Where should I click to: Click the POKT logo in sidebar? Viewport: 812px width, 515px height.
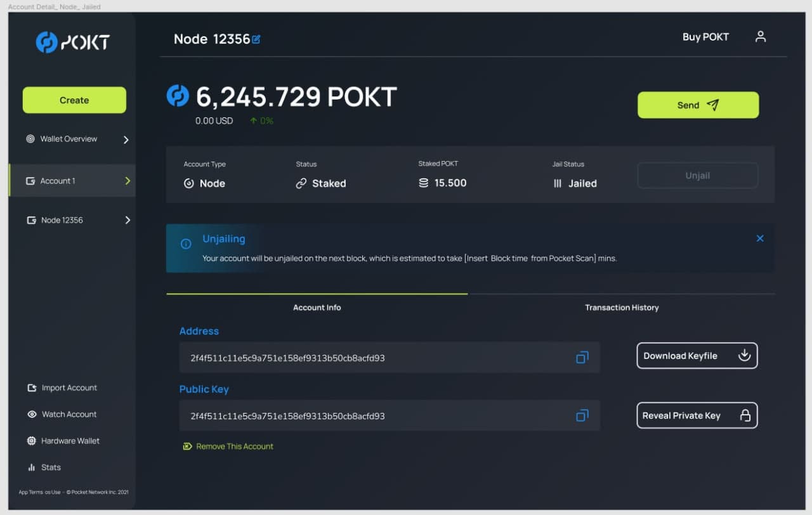pos(73,42)
